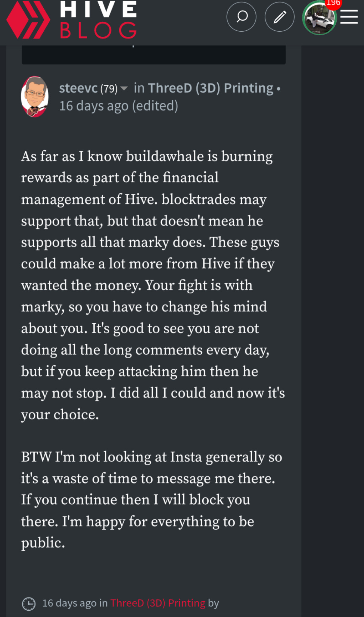Viewport: 364px width, 617px height.
Task: Click steevc's cartoon avatar picture
Action: click(x=35, y=96)
